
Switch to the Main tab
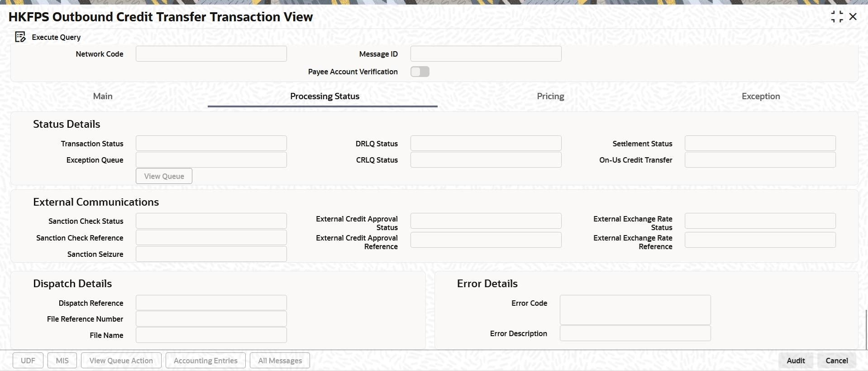[103, 96]
